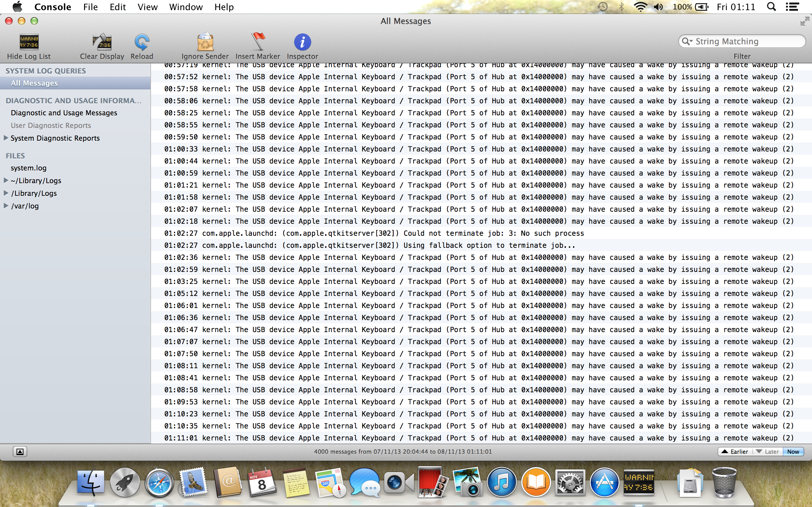Click the Clear Display icon
812x507 pixels.
click(x=102, y=42)
